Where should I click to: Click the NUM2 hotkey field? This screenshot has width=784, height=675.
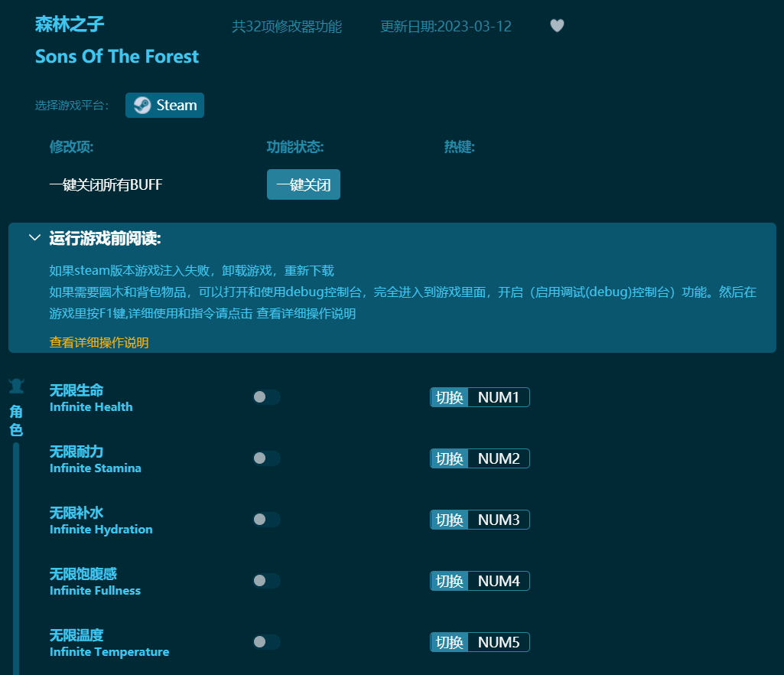coord(499,458)
